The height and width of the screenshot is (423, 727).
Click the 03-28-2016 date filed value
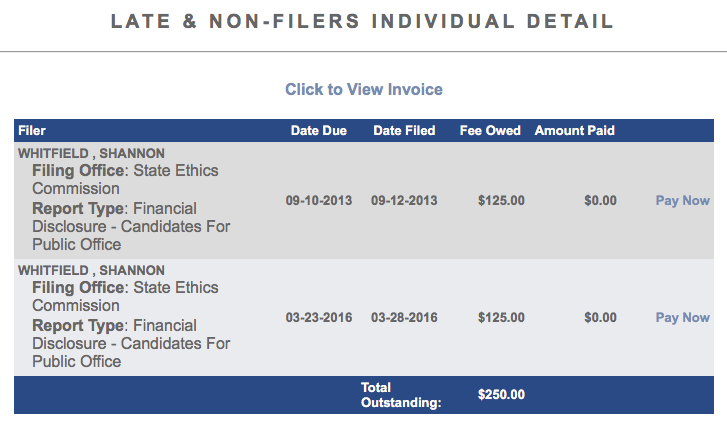[x=404, y=317]
